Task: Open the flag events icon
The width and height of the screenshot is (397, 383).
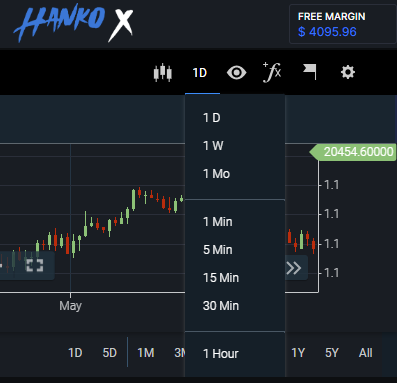Action: click(310, 72)
